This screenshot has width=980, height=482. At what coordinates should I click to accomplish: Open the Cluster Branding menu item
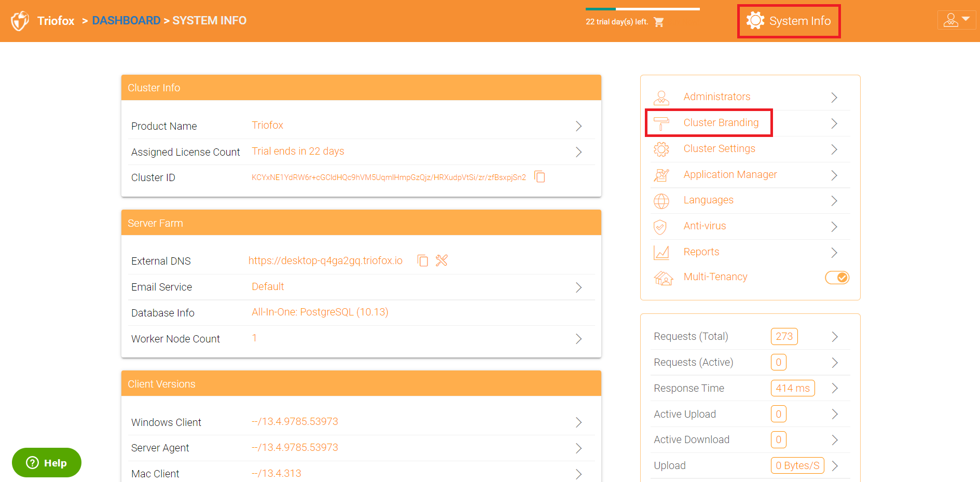pos(721,122)
